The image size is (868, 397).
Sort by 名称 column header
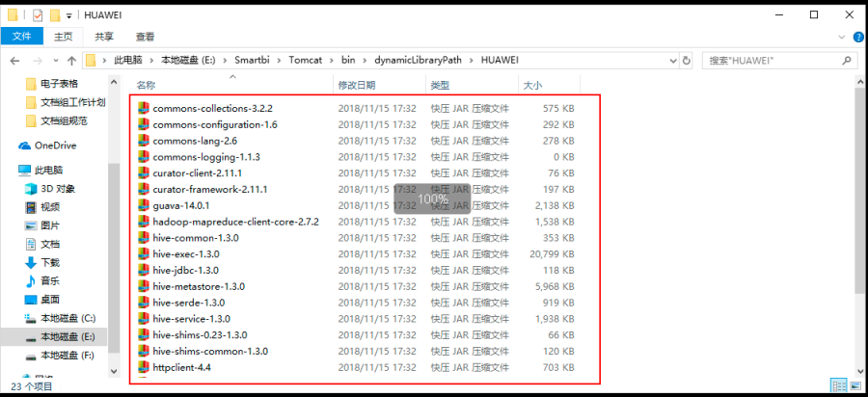click(233, 85)
